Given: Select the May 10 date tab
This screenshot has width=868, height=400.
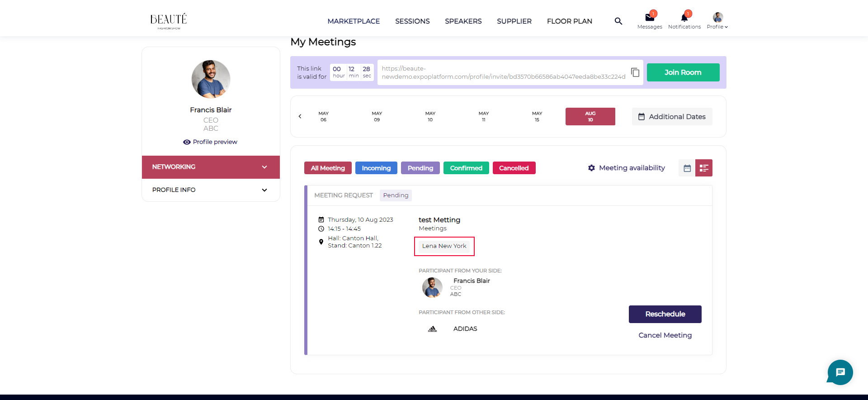Looking at the screenshot, I should tap(430, 117).
